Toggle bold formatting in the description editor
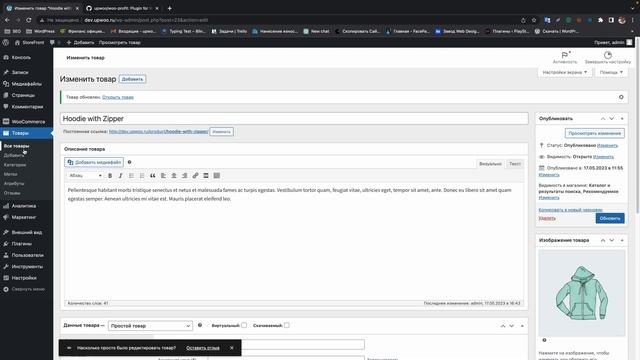The width and height of the screenshot is (640, 360). pos(110,176)
